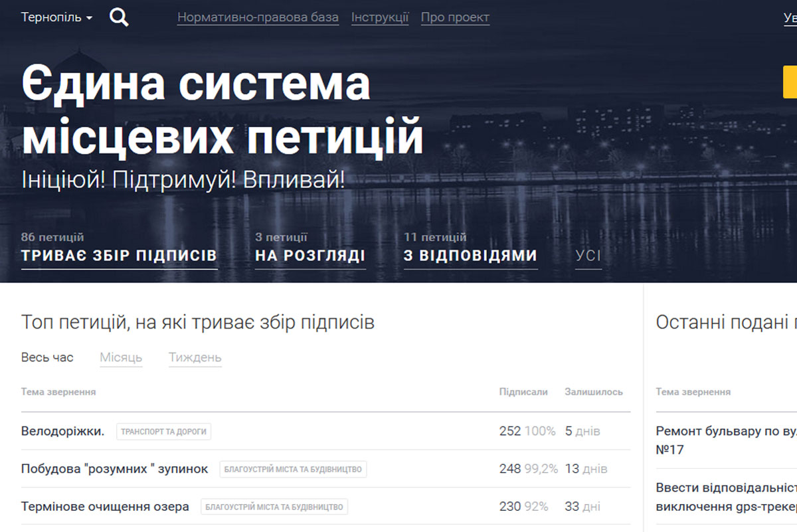Filter top petitions by Тиждень
Viewport: 797px width, 532px height.
tap(195, 357)
